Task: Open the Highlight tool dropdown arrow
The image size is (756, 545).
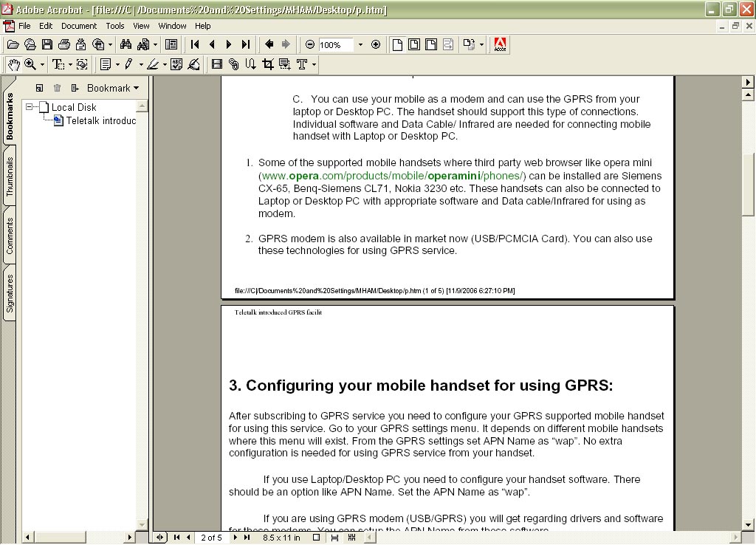Action: (x=165, y=64)
